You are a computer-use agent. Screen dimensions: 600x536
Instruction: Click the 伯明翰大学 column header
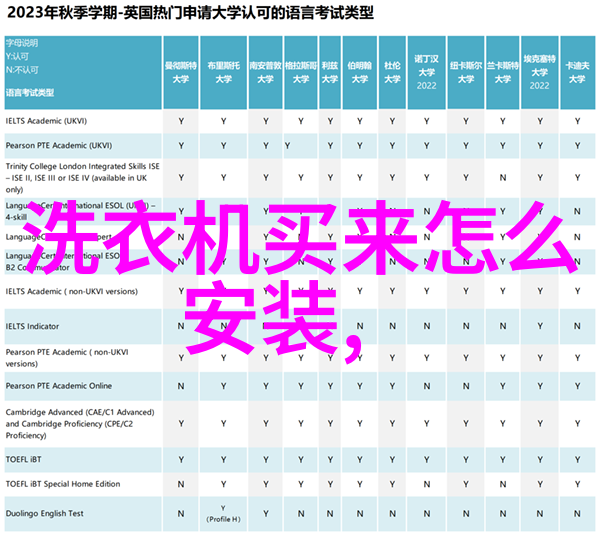[x=360, y=72]
